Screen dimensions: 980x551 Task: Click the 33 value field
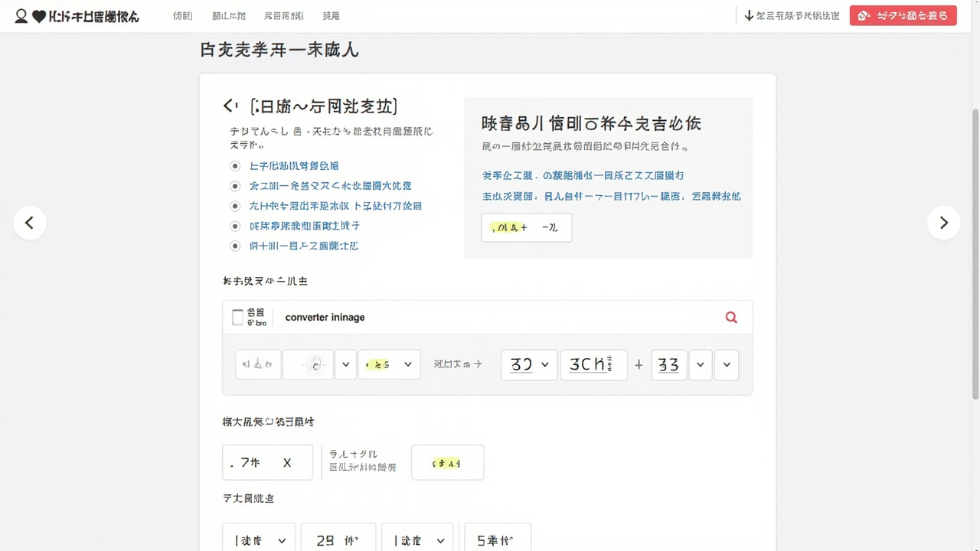click(669, 365)
